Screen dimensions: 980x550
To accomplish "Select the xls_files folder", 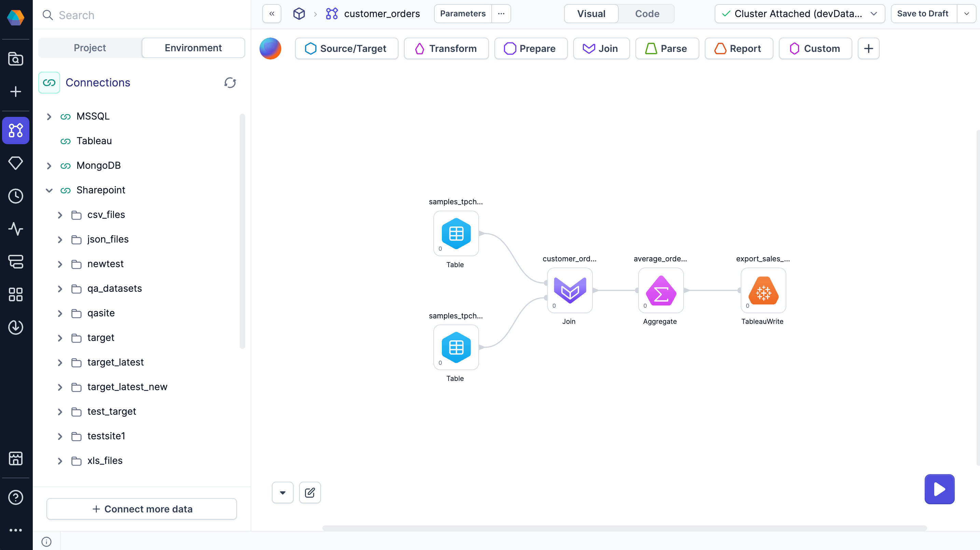I will click(104, 460).
